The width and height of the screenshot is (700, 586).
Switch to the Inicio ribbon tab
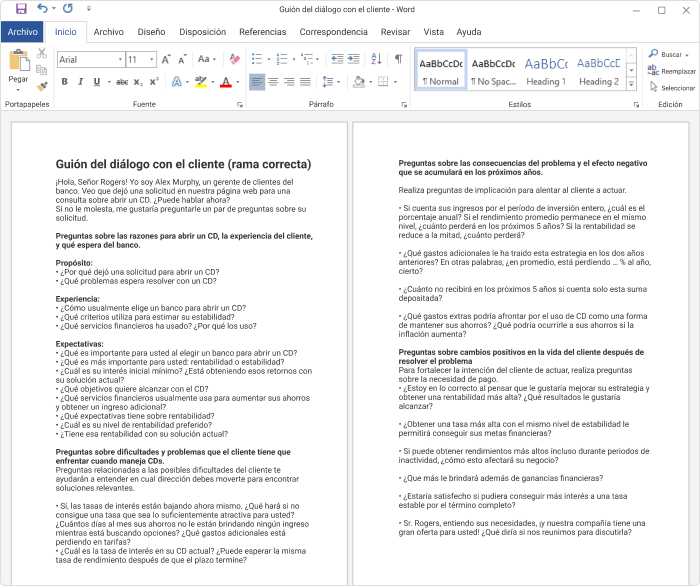66,32
